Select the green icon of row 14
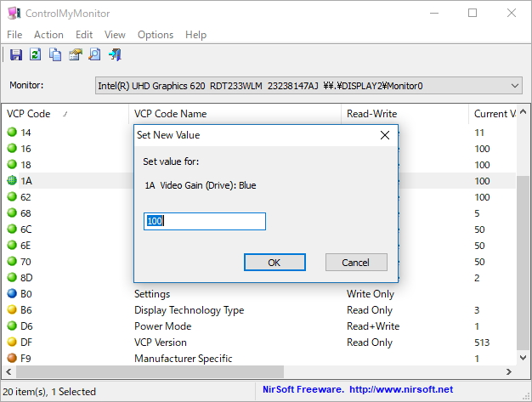 (12, 132)
